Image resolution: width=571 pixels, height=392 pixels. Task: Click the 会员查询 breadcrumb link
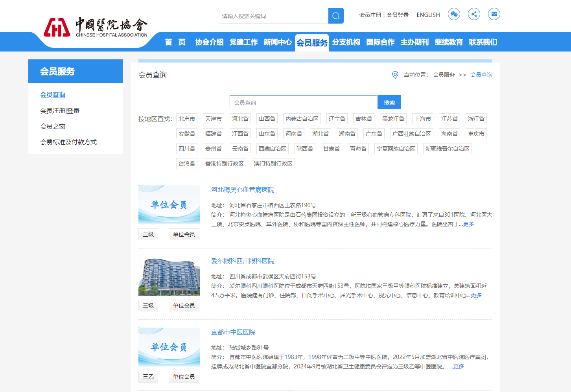[x=481, y=75]
